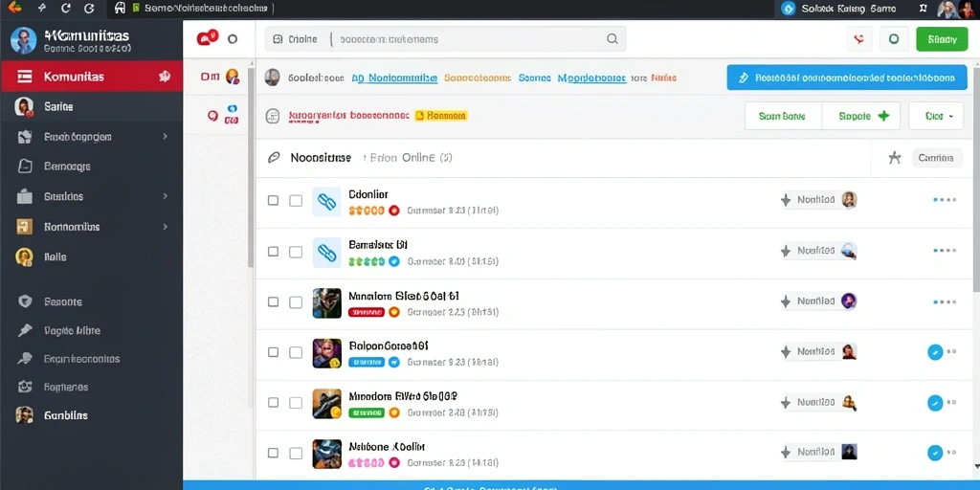Click the Sorn Sorue button
The height and width of the screenshot is (490, 980).
click(783, 116)
